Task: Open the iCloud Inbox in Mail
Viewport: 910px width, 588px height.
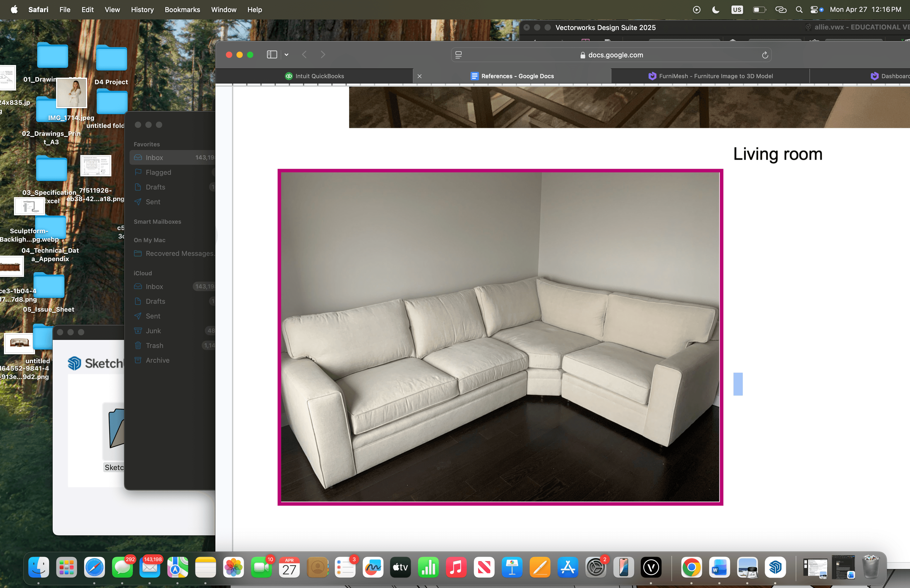Action: 172,286
